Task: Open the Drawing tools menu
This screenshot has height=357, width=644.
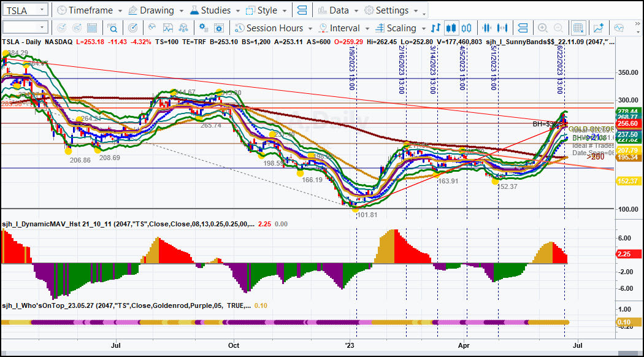Action: click(156, 10)
